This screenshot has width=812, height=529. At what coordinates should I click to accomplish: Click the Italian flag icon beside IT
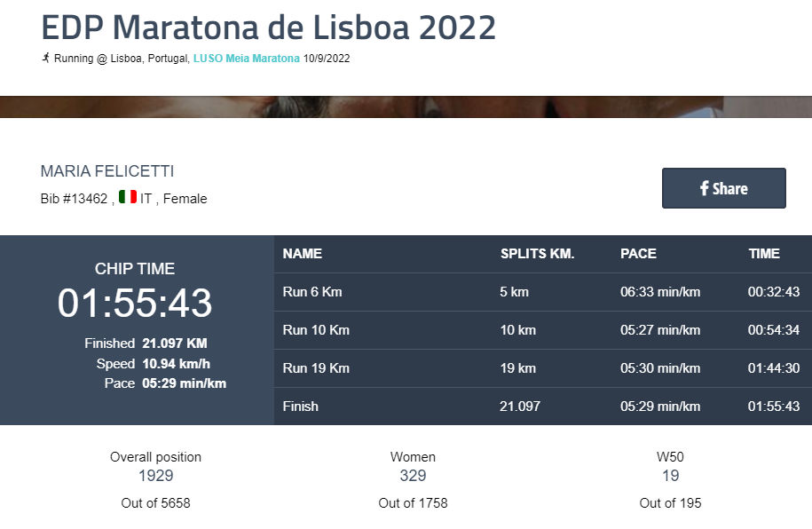127,198
